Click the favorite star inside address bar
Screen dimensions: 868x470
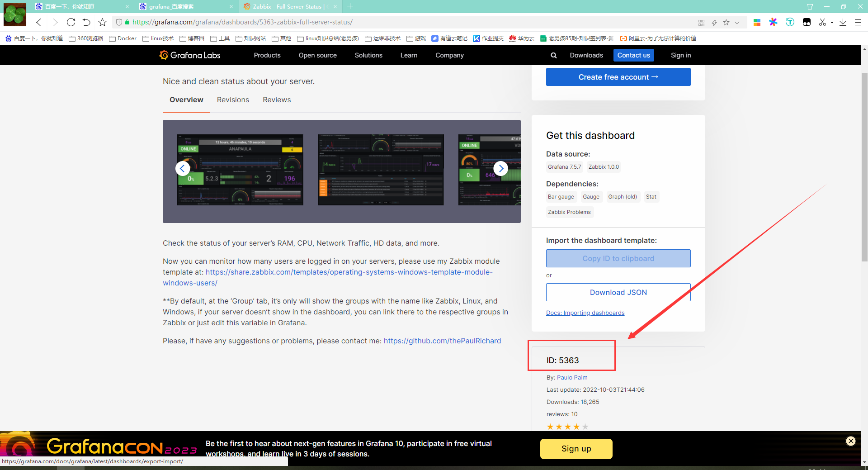point(726,23)
